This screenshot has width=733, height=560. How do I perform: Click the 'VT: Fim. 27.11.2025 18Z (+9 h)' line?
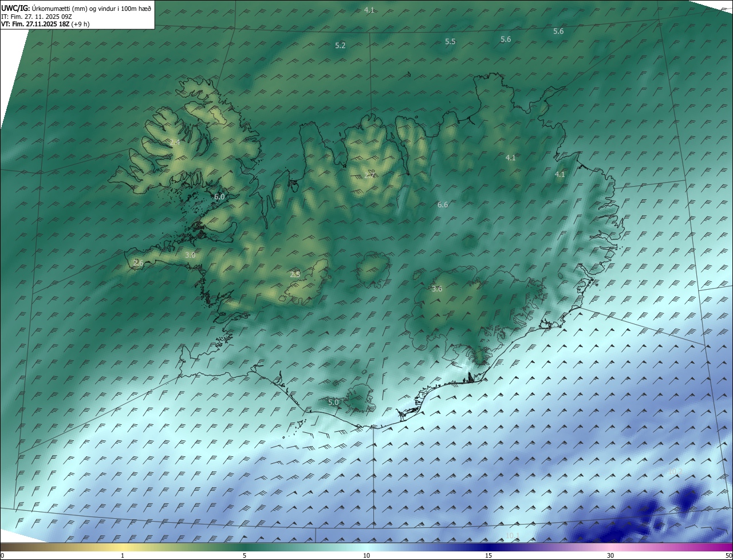(x=45, y=25)
